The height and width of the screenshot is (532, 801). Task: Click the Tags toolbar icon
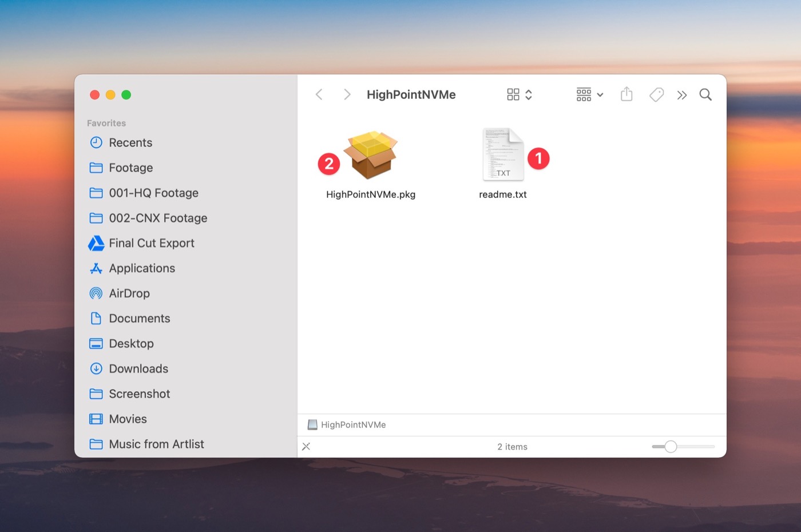656,94
